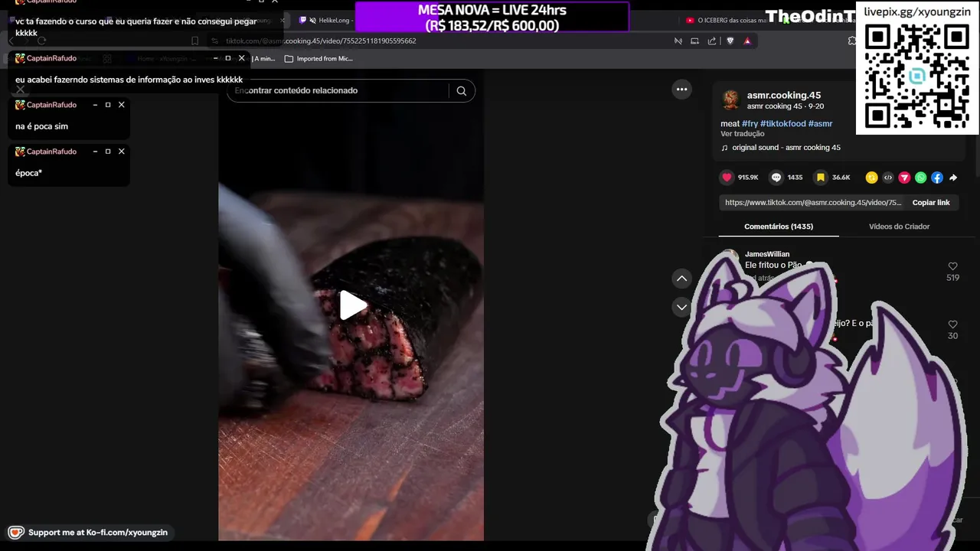This screenshot has height=551, width=980.
Task: Open the #fry hashtag
Action: tap(750, 123)
